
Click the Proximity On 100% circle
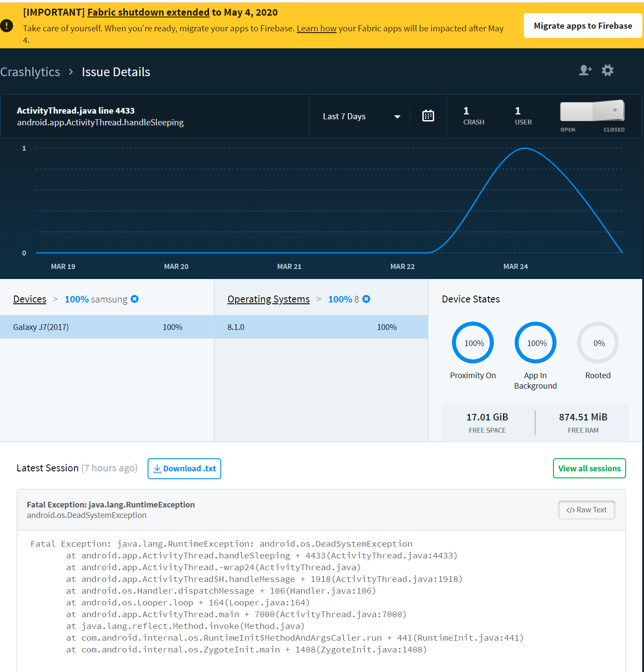pos(473,343)
